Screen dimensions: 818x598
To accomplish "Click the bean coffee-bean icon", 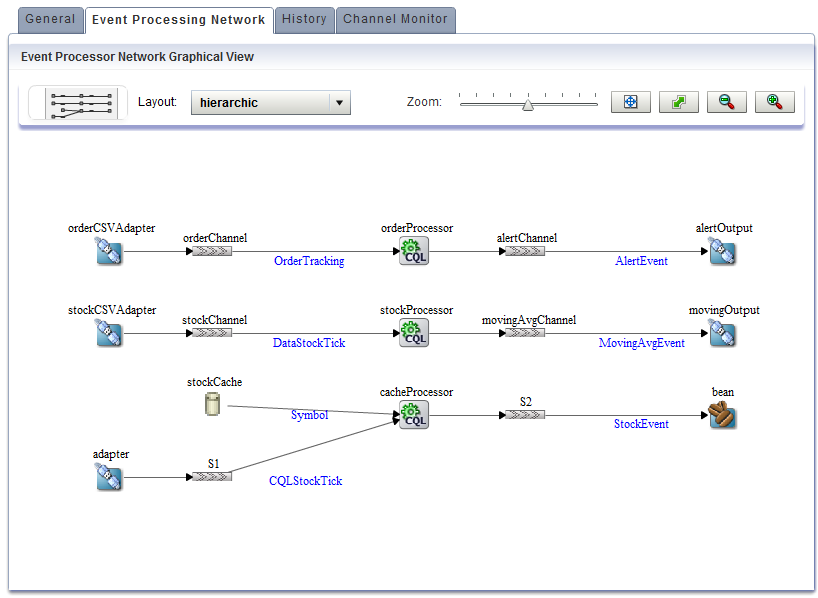I will click(723, 415).
